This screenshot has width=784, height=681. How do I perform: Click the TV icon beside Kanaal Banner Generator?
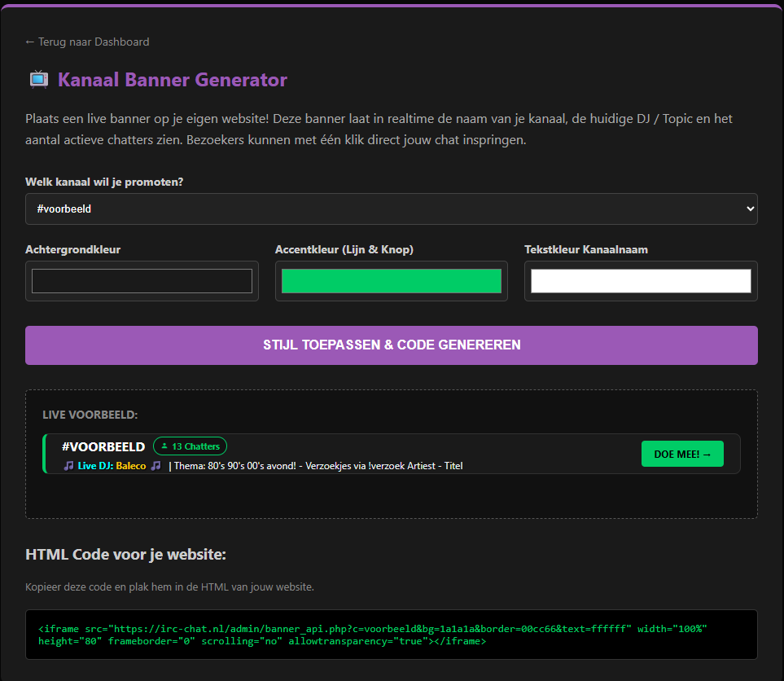tap(38, 79)
